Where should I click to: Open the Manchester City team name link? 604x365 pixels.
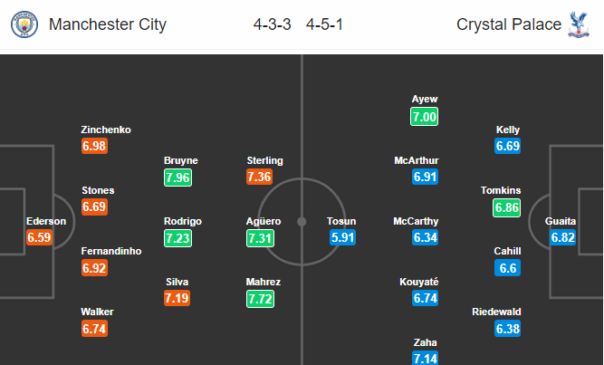(x=107, y=24)
